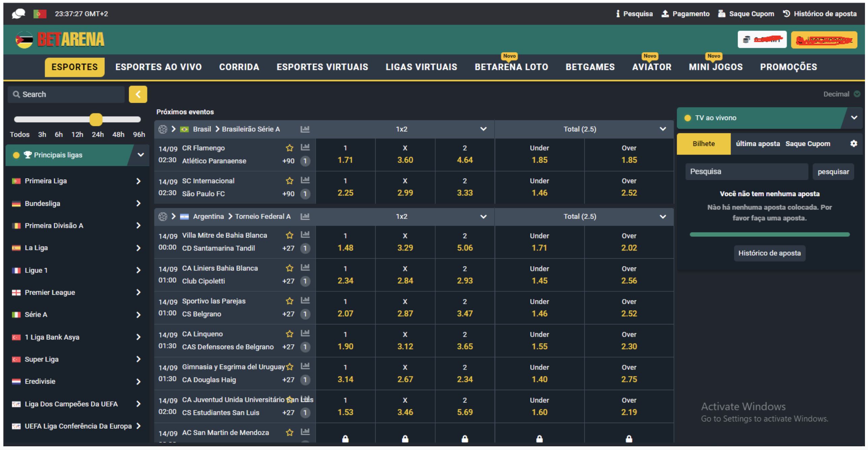The image size is (868, 450).
Task: Click football icon in Argentina league header
Action: click(x=163, y=216)
